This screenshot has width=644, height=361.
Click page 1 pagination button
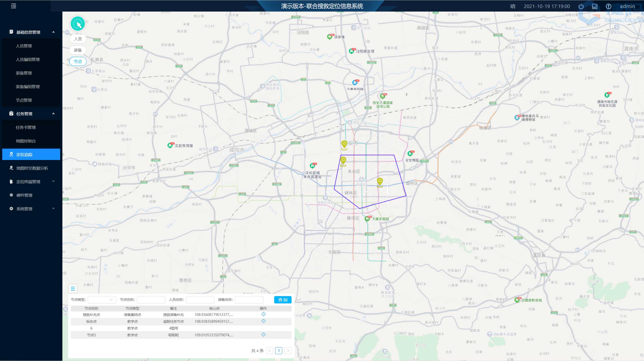[278, 351]
